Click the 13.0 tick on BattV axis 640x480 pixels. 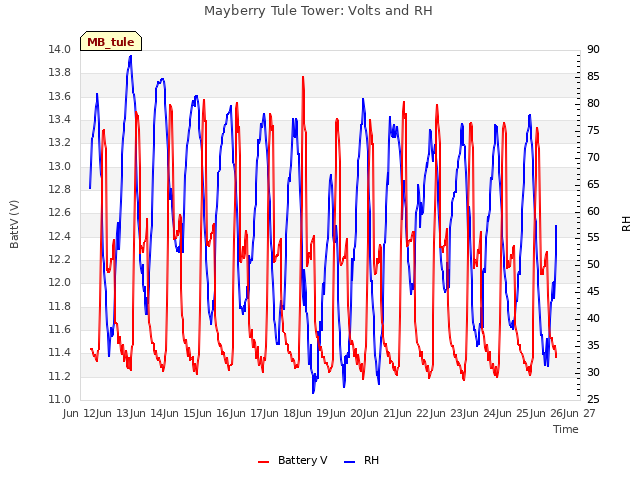pos(60,167)
